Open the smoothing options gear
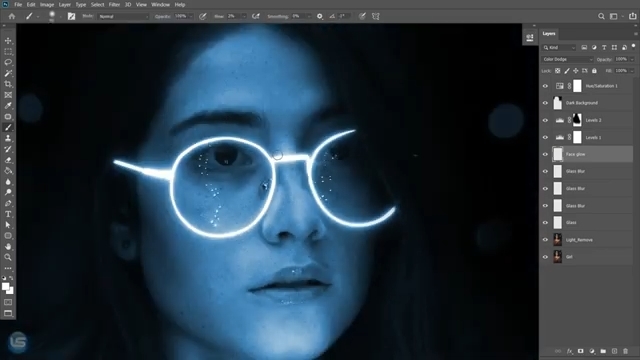The width and height of the screenshot is (640, 360). (320, 16)
